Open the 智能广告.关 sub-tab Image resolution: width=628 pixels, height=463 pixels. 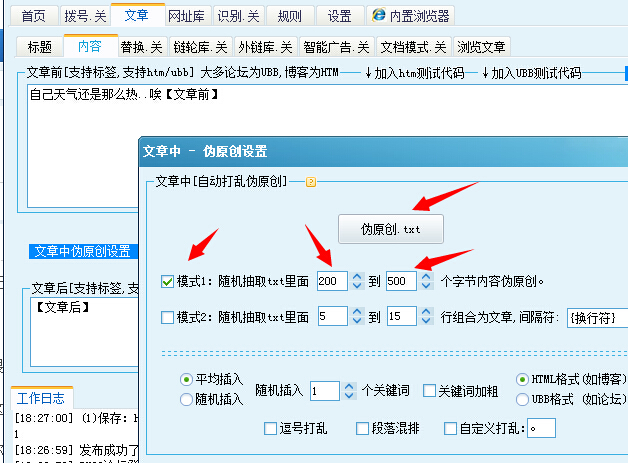pyautogui.click(x=336, y=47)
